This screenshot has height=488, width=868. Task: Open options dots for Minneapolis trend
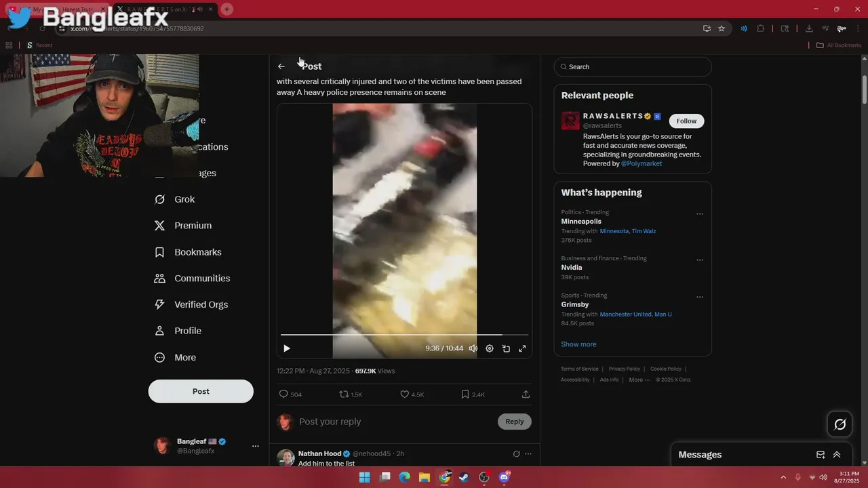click(700, 214)
